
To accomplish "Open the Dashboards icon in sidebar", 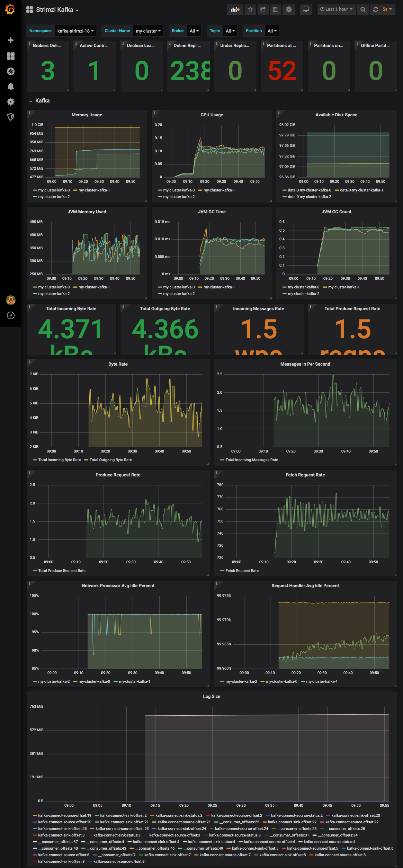I will tap(11, 56).
